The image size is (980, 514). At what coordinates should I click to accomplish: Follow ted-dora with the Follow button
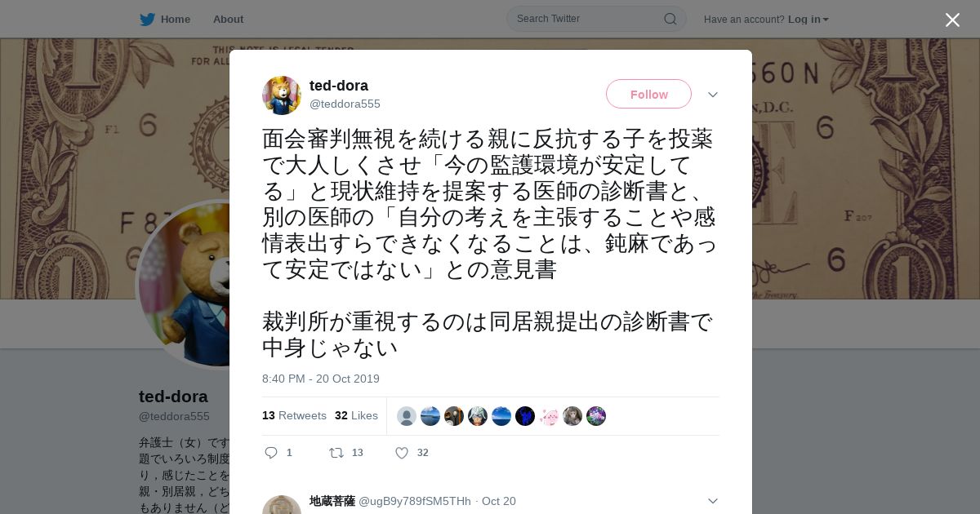[x=648, y=94]
